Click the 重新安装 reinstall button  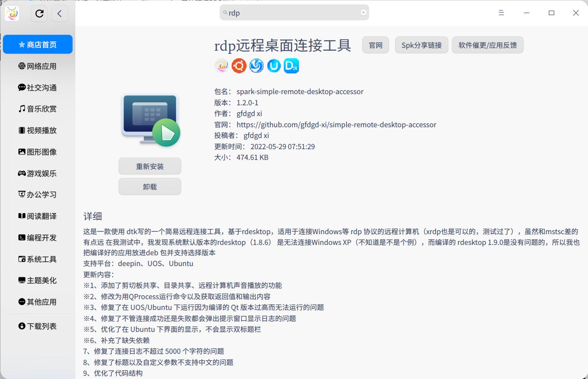(149, 166)
